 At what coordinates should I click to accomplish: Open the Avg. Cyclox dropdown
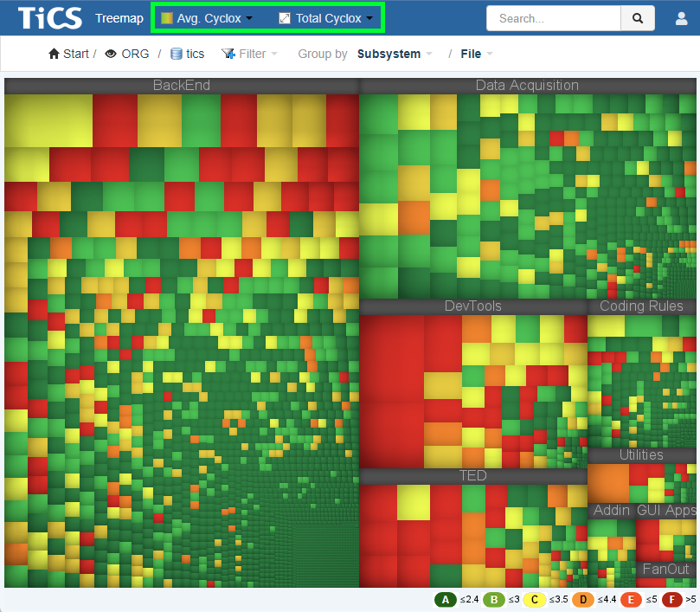click(x=207, y=18)
